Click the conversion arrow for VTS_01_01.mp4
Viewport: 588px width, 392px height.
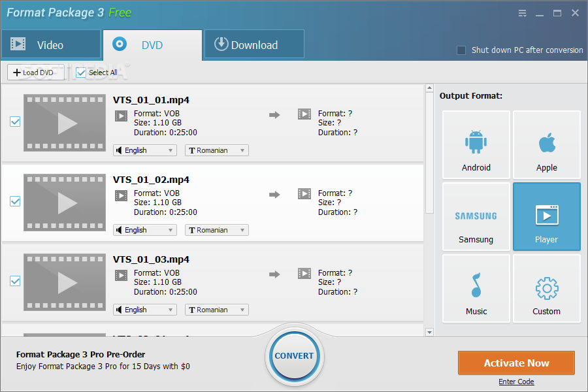click(x=274, y=115)
